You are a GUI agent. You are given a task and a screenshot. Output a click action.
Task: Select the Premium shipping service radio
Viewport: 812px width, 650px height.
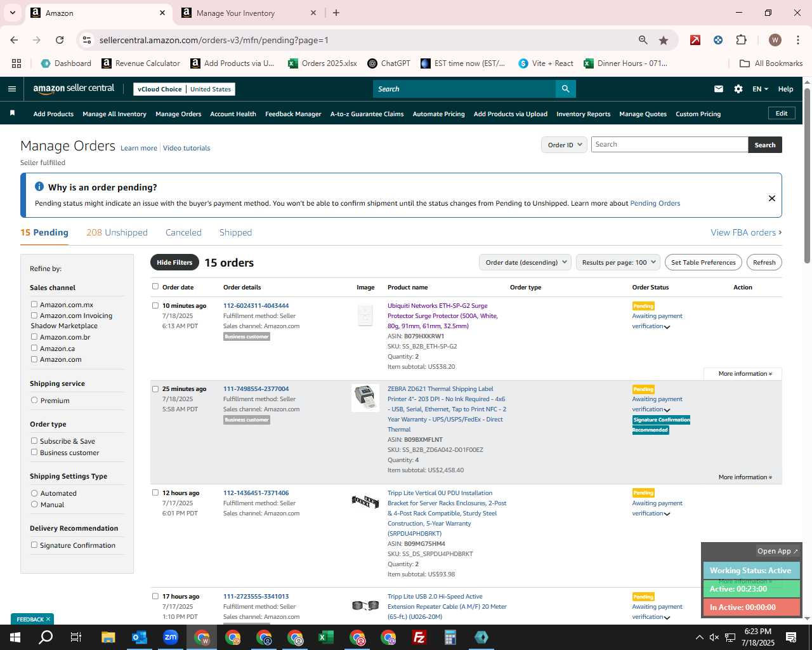click(34, 400)
